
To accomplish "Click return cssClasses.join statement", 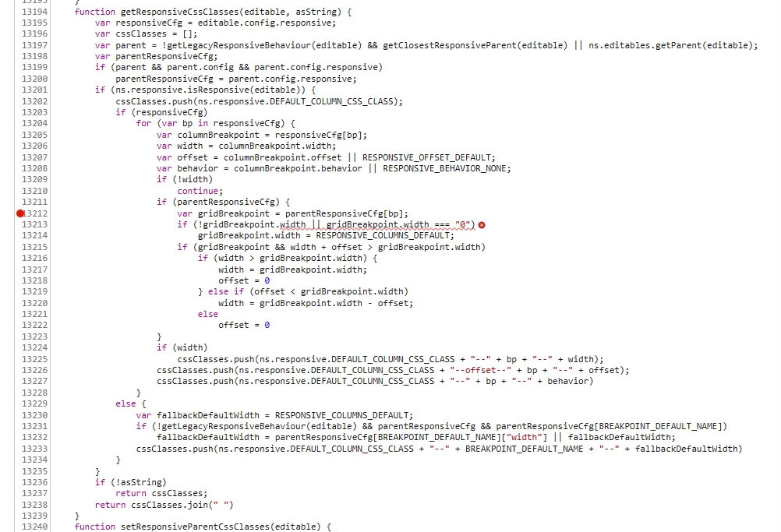I will pyautogui.click(x=164, y=505).
